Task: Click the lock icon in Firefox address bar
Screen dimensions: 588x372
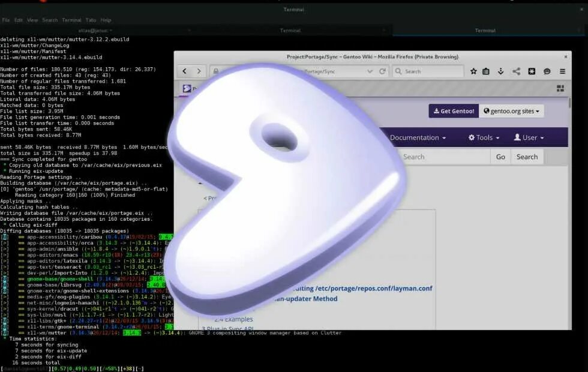Action: coord(216,71)
